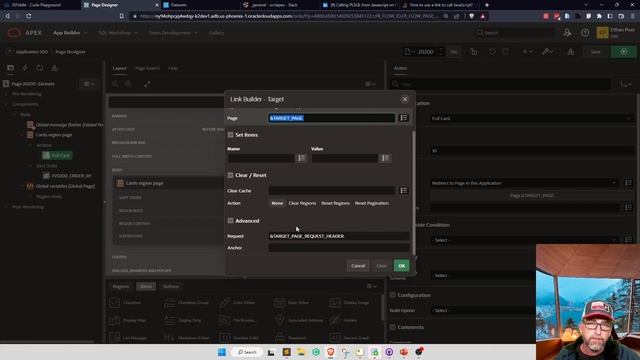Open the Set Items Name picker icon
This screenshot has width=640, height=360.
[301, 158]
